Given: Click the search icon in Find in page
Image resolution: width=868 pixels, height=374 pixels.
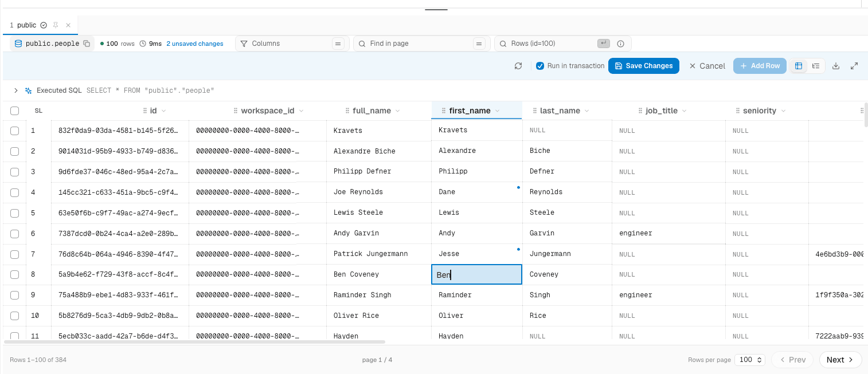Looking at the screenshot, I should coord(362,44).
